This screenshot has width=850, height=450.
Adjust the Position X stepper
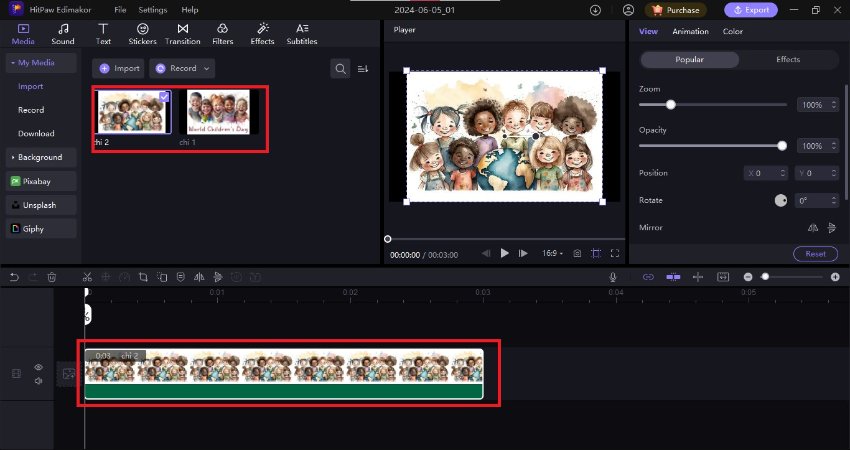783,173
